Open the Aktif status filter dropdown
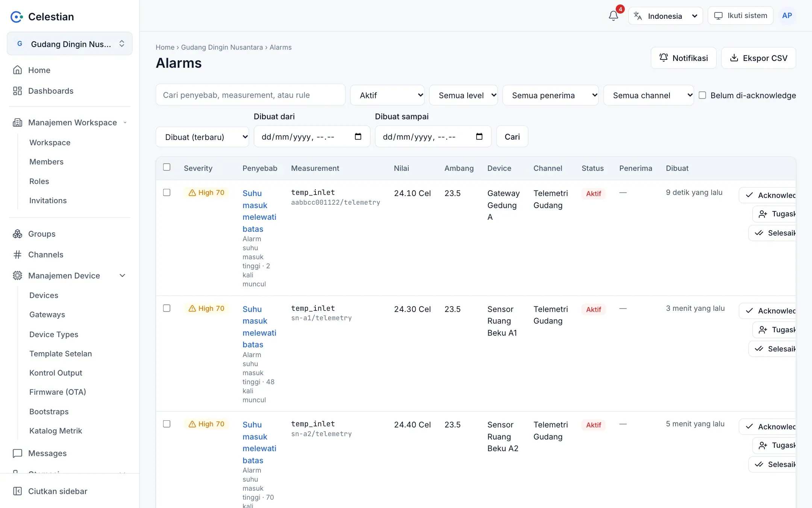Screen dimensions: 812x508 click(x=387, y=95)
